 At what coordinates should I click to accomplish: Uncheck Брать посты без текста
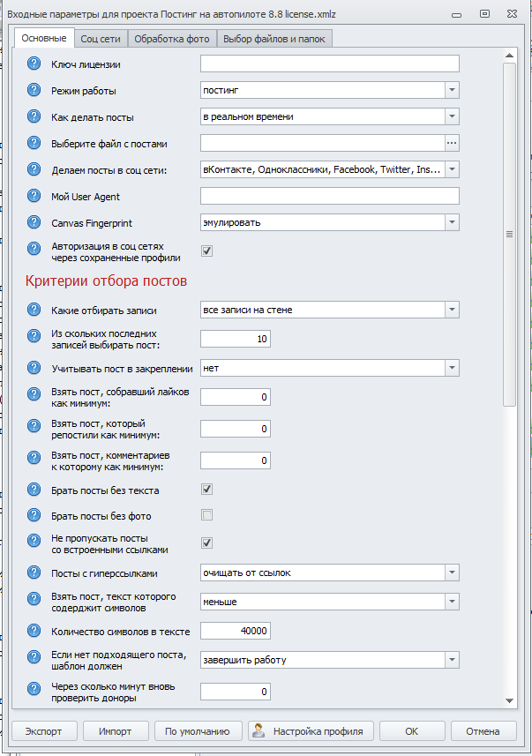[206, 489]
